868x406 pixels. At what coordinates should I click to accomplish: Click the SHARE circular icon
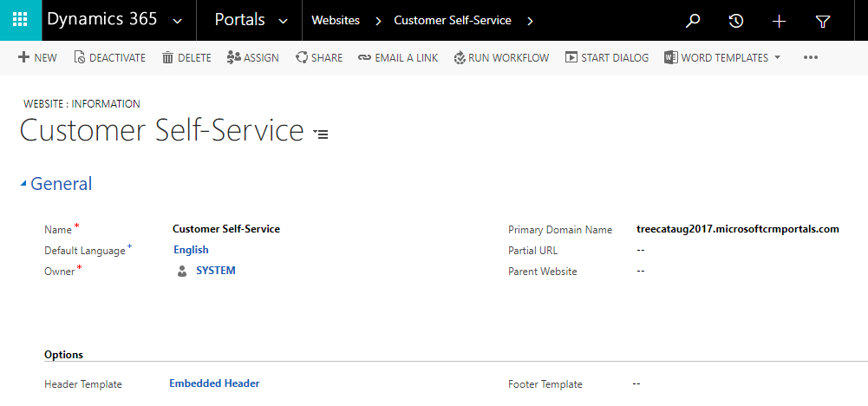302,57
